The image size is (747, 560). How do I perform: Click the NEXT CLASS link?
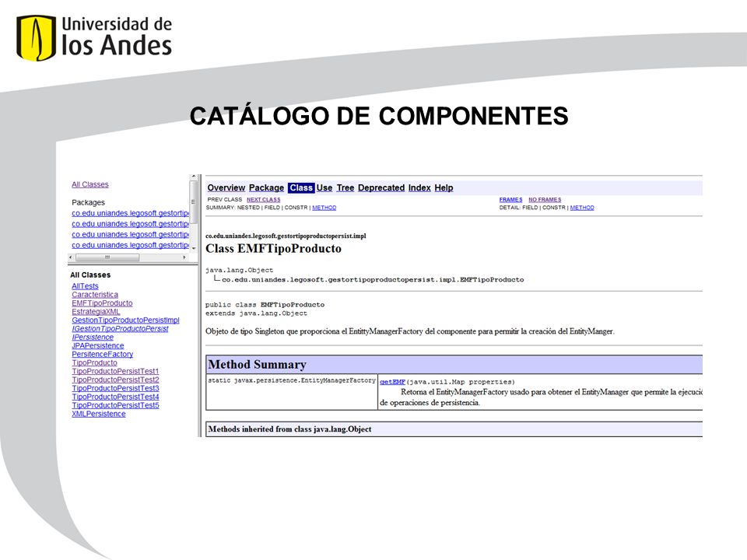(x=264, y=200)
